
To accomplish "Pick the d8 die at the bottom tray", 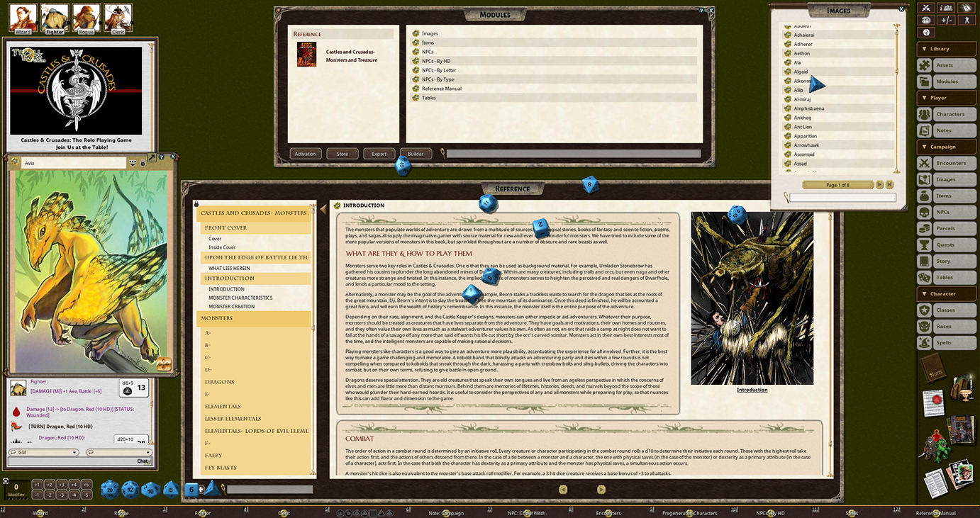I will tap(170, 489).
